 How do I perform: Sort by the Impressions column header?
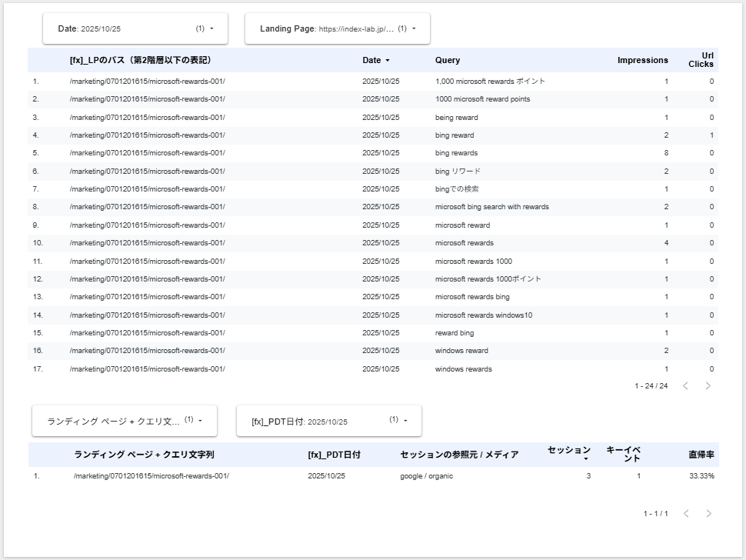pyautogui.click(x=642, y=60)
